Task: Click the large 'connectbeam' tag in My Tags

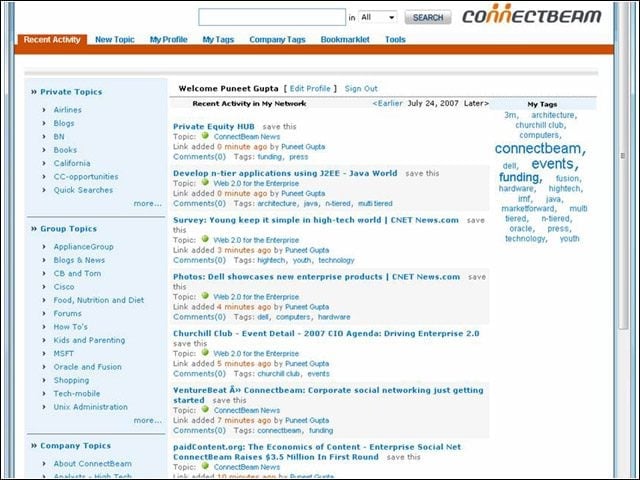Action: [x=540, y=149]
